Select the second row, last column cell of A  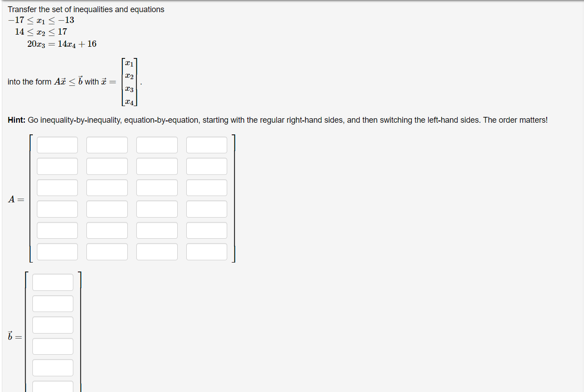(x=207, y=166)
